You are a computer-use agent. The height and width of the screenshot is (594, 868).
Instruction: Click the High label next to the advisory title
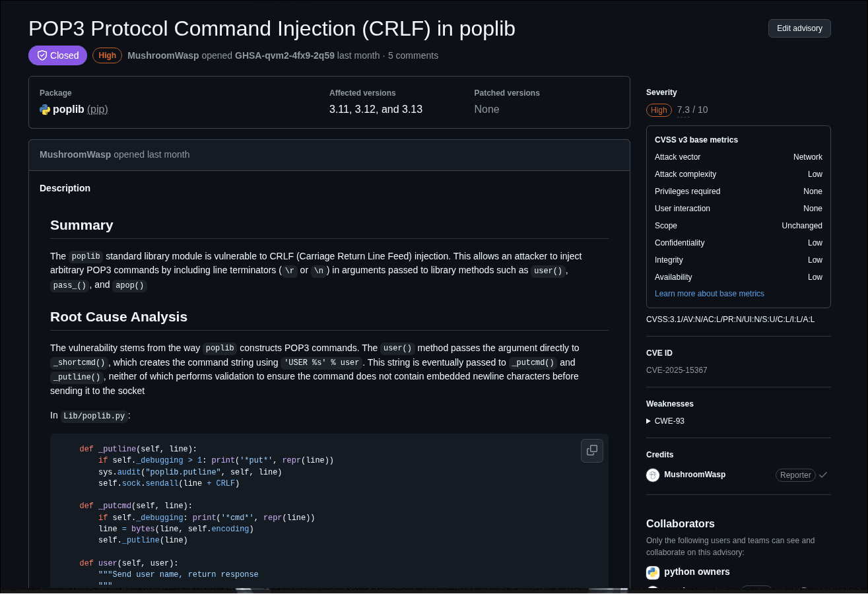tap(107, 55)
